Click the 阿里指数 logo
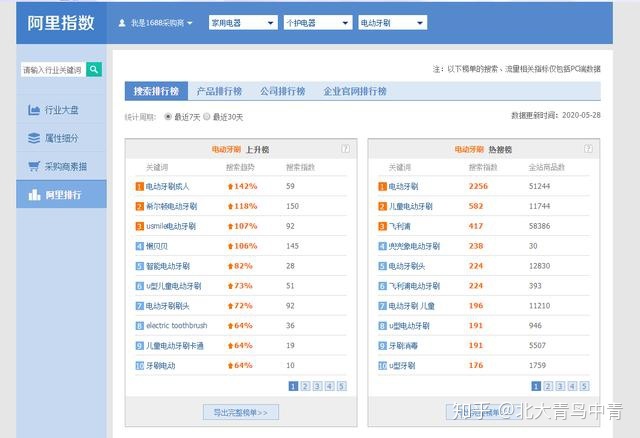The image size is (640, 438). click(x=61, y=23)
